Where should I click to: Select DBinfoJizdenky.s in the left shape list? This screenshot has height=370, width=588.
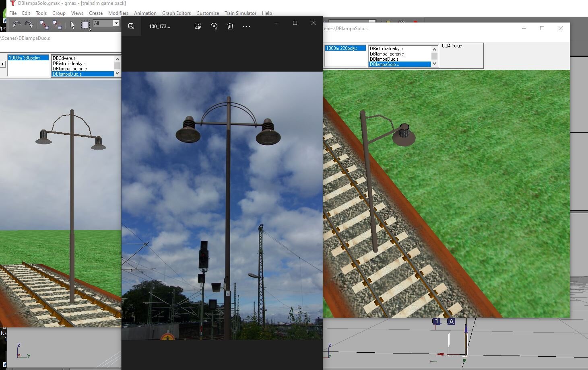tap(83, 64)
